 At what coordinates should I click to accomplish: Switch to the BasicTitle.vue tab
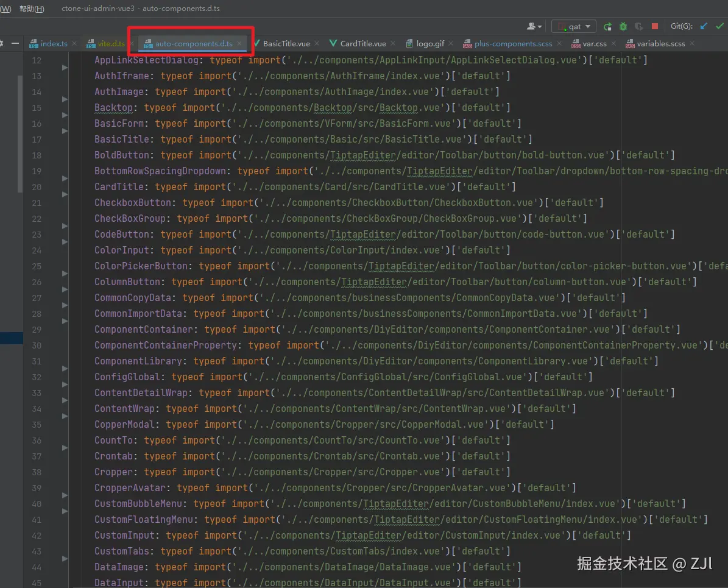pyautogui.click(x=286, y=44)
